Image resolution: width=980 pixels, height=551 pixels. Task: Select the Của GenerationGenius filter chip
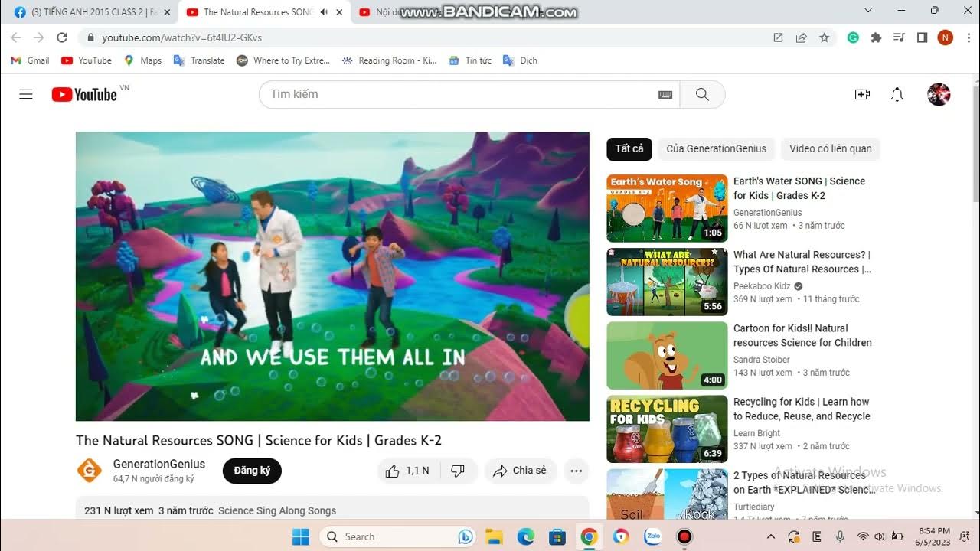pos(717,148)
